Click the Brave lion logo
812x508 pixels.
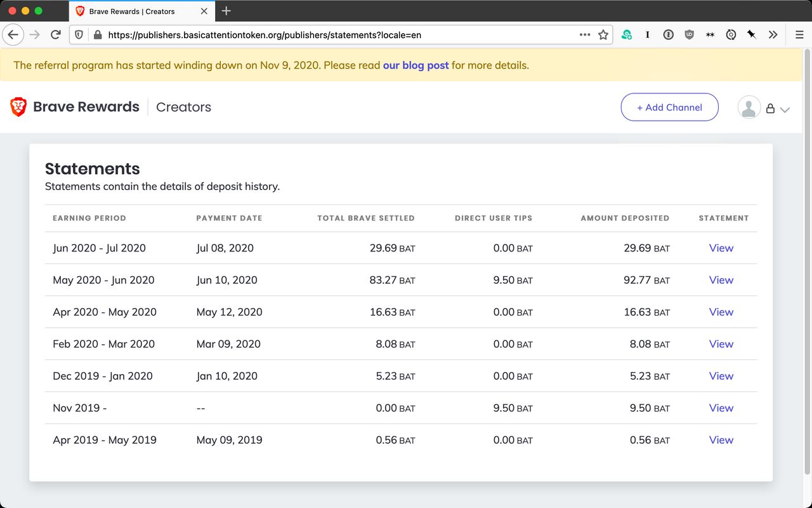click(x=18, y=107)
